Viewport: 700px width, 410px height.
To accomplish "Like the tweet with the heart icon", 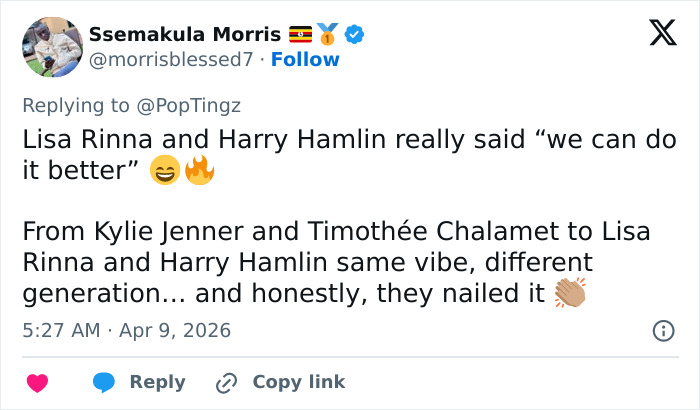I will coord(37,382).
